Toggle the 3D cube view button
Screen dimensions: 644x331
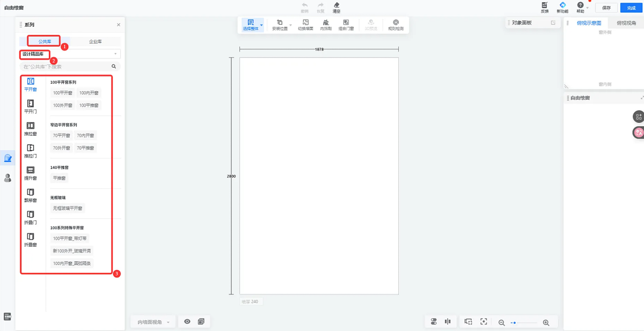pos(201,322)
